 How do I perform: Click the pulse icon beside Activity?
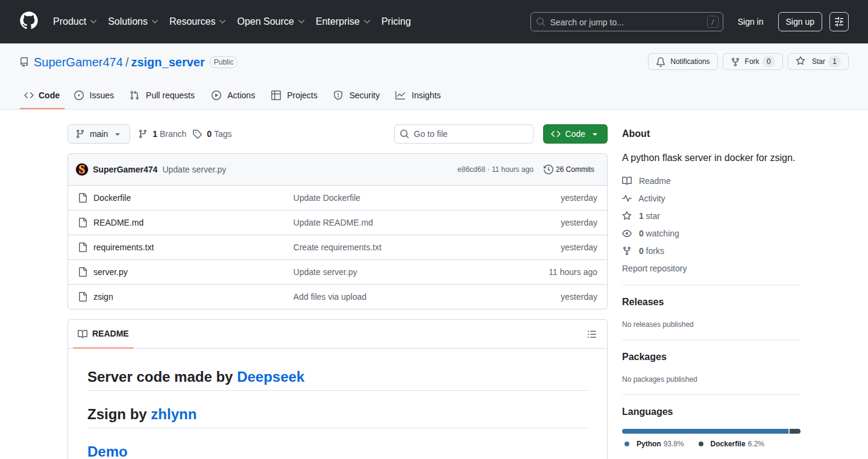coord(627,198)
